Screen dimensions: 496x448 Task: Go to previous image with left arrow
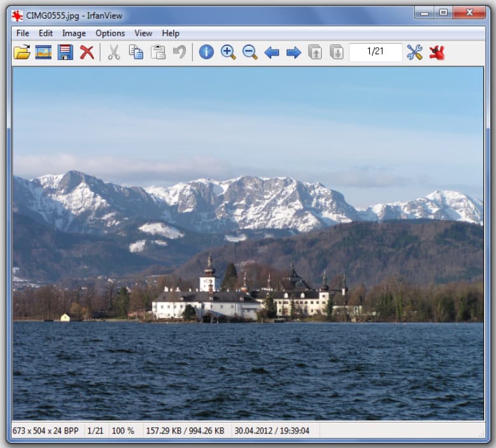272,52
